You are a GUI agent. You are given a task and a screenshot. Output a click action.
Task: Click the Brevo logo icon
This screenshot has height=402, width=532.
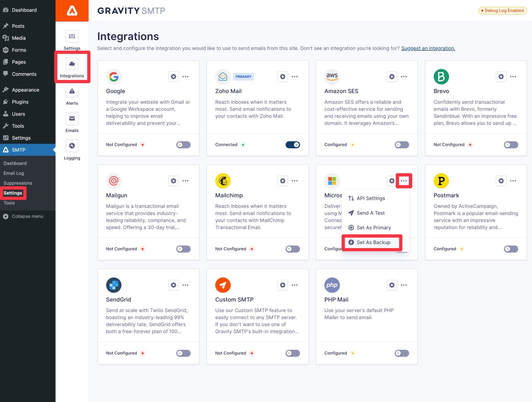(x=442, y=77)
